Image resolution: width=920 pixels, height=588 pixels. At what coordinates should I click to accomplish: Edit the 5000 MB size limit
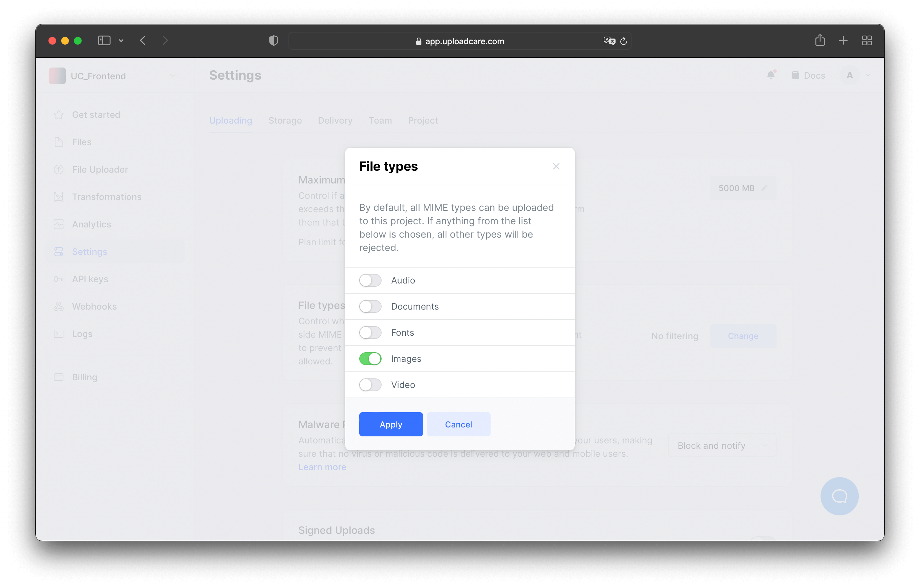tap(742, 188)
